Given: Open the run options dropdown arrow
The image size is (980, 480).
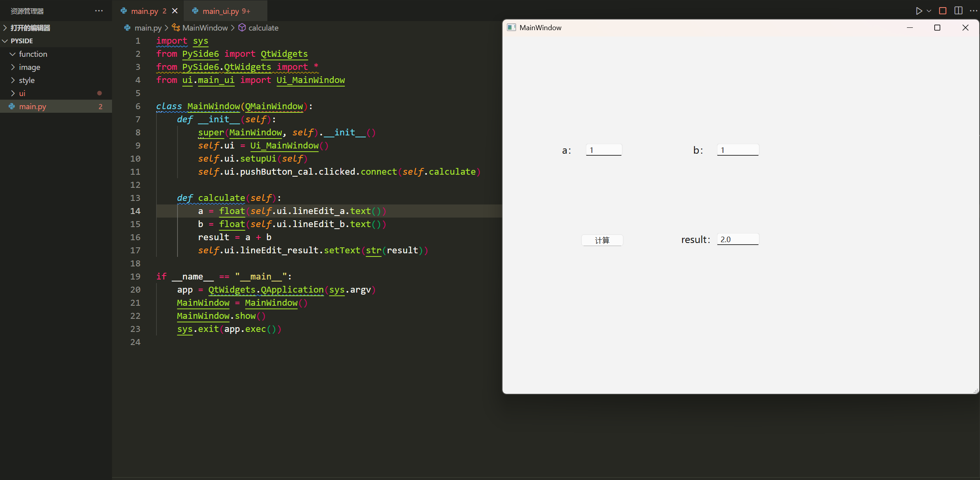Looking at the screenshot, I should click(x=929, y=11).
